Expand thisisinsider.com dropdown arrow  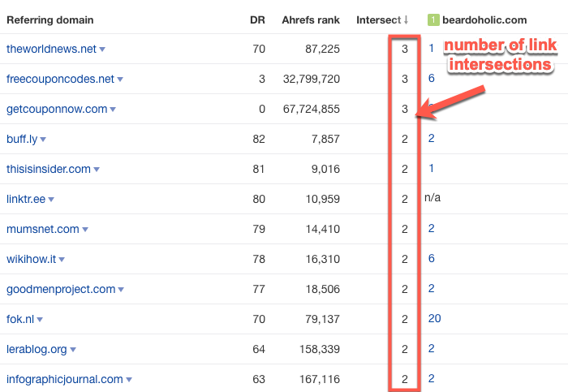coord(97,170)
